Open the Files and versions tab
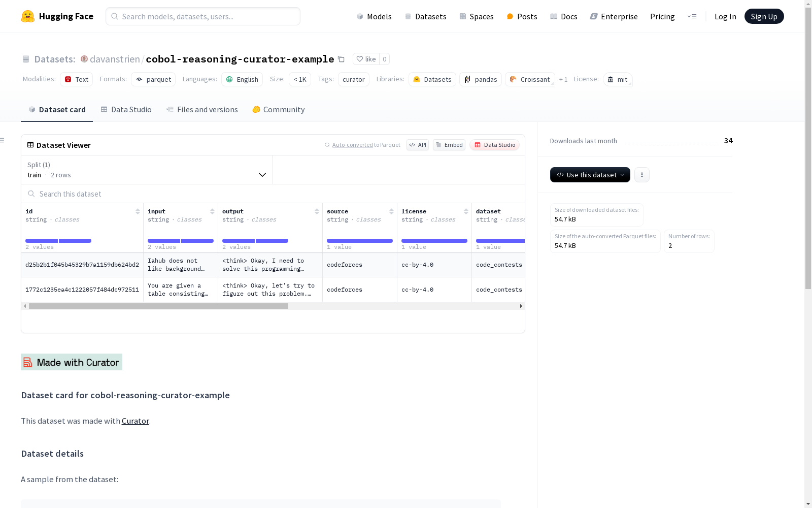812x508 pixels. [x=202, y=110]
